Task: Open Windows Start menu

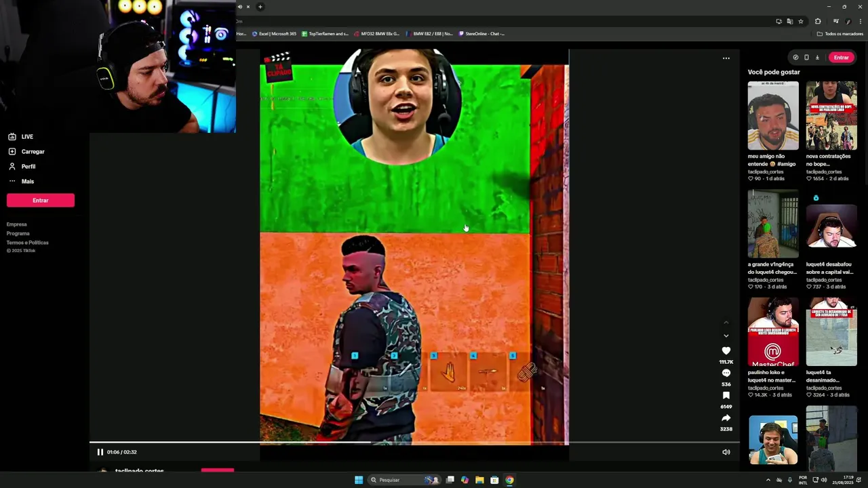Action: (x=359, y=480)
